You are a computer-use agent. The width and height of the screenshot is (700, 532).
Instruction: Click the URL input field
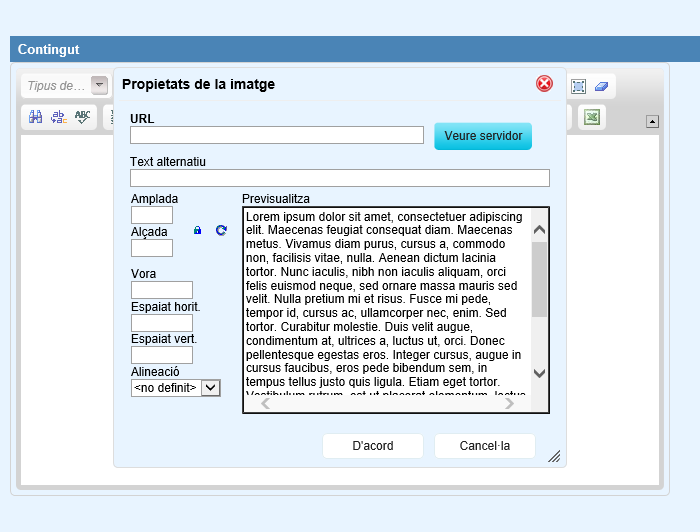(x=277, y=135)
